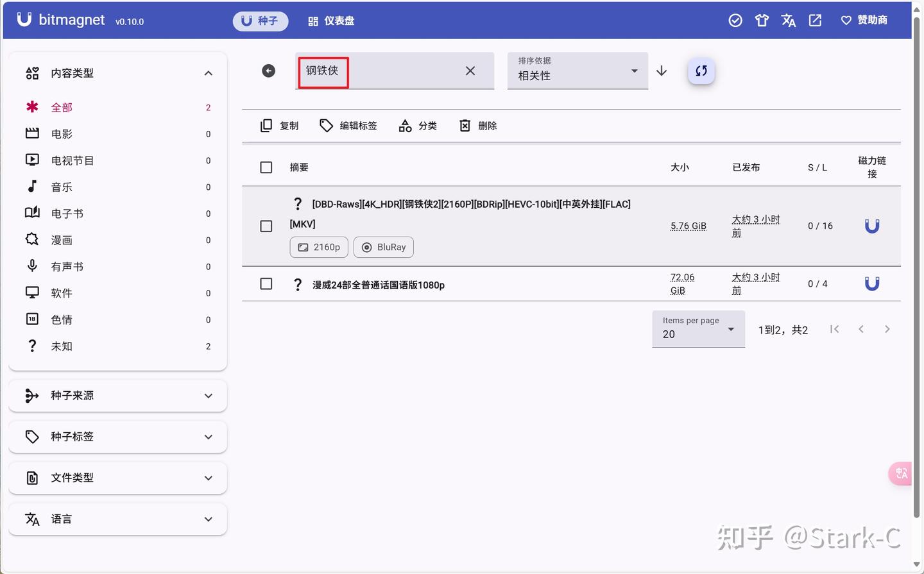Expand the 种子来源 panel
Image resolution: width=924 pixels, height=574 pixels.
click(118, 396)
